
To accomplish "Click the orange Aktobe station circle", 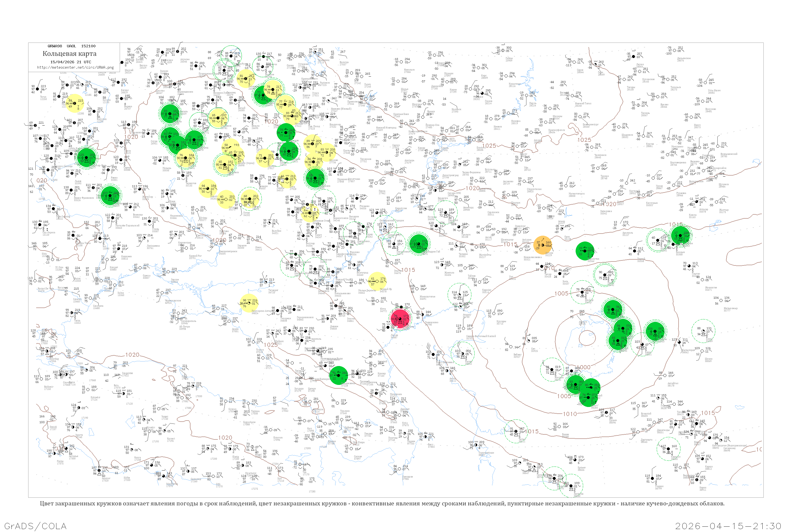I will point(543,245).
